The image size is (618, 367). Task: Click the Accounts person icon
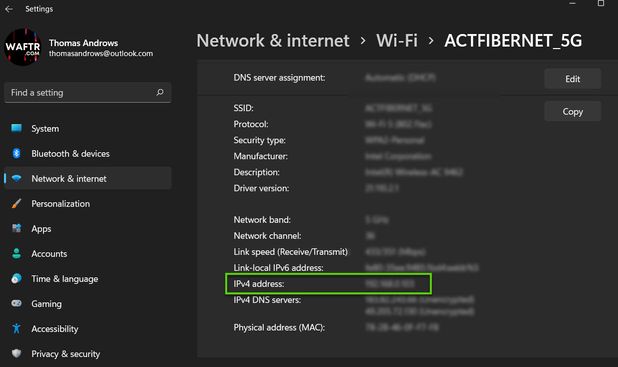coord(17,253)
